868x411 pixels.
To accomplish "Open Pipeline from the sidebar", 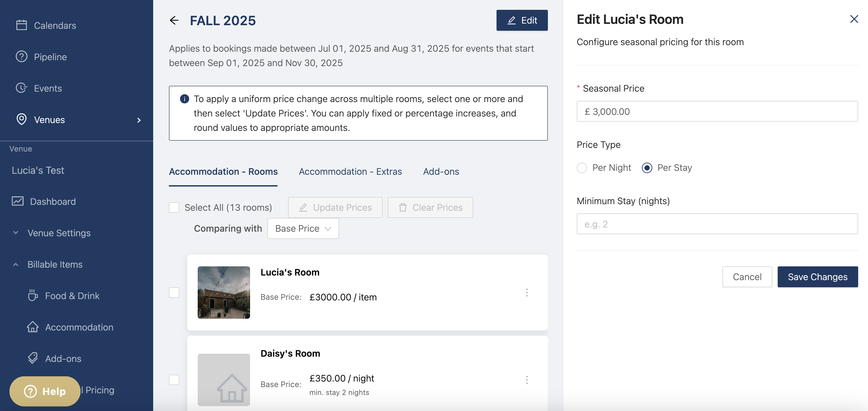I will tap(50, 57).
